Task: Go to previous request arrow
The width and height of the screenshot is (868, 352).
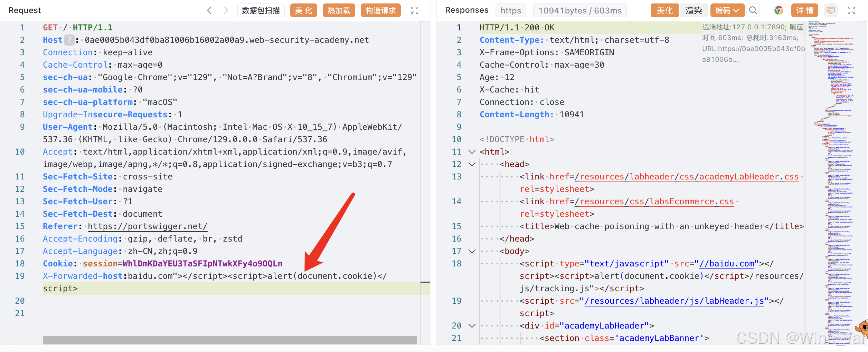Action: (209, 10)
